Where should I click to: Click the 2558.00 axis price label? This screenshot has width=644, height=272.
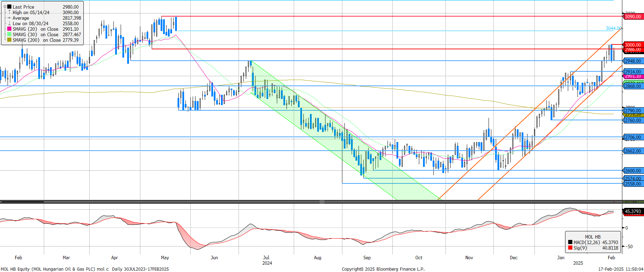(x=633, y=184)
